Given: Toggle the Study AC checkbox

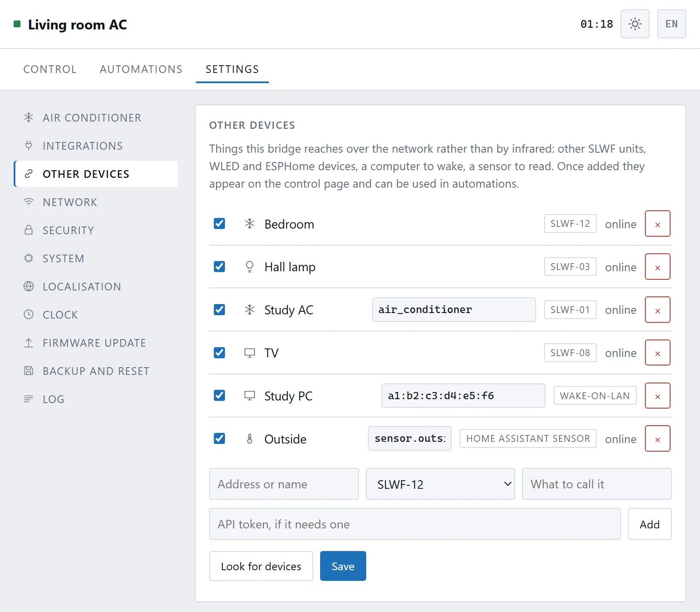Looking at the screenshot, I should [219, 310].
